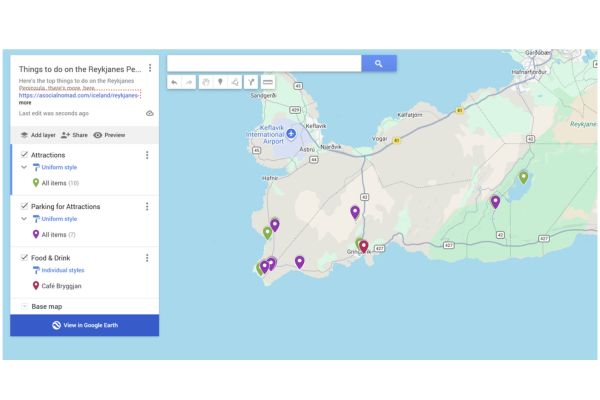Uncheck the Parking for Attractions checkbox
Screen dimensions: 600x400
(x=24, y=206)
